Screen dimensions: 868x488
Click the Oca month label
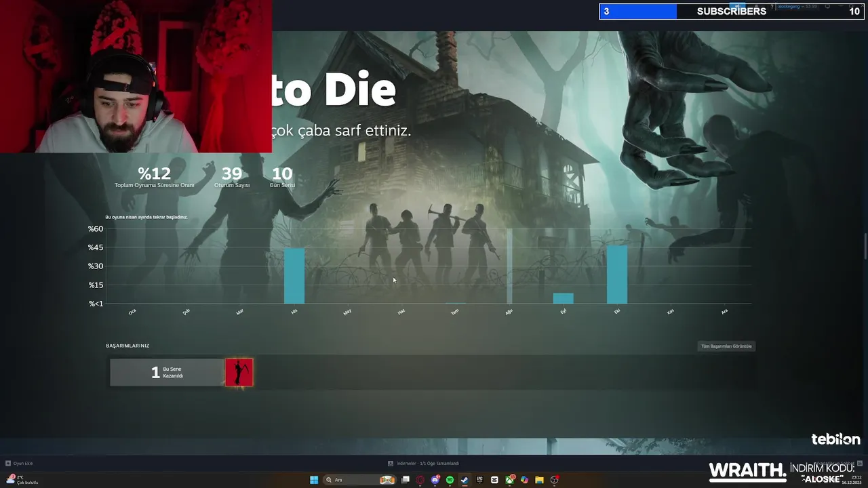click(132, 312)
